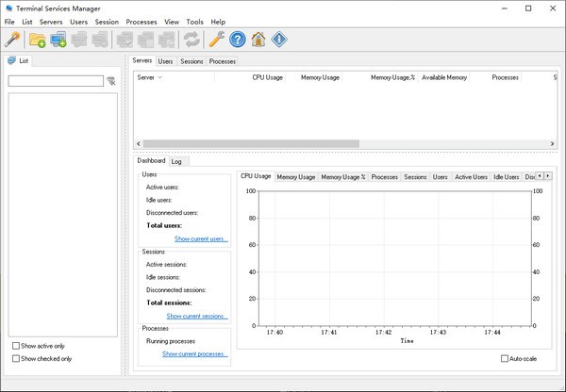Click the Show current users link

(x=201, y=238)
